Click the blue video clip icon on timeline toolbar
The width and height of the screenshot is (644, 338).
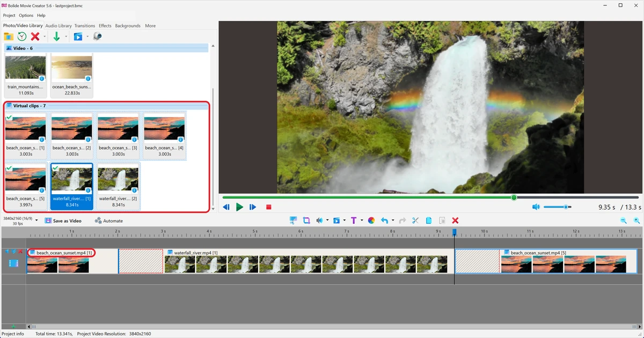click(336, 221)
